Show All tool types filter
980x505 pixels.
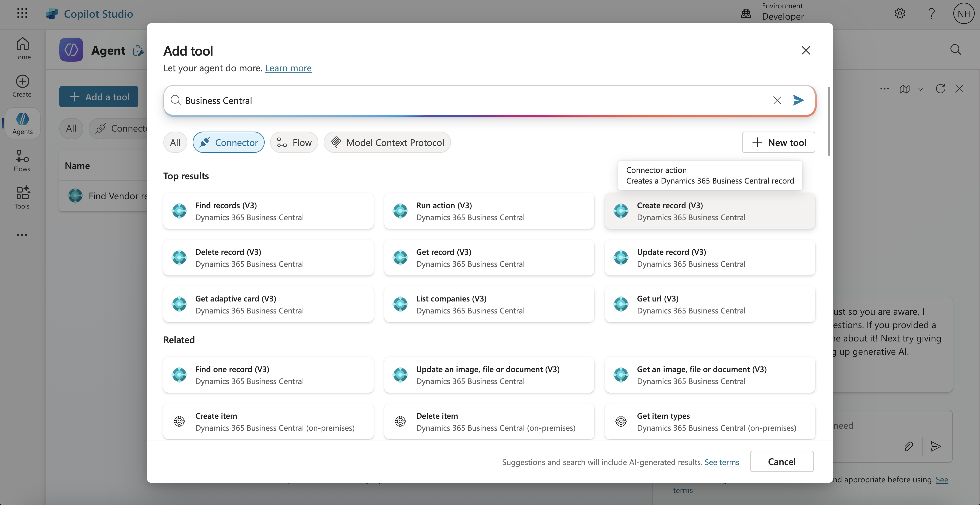click(x=175, y=143)
